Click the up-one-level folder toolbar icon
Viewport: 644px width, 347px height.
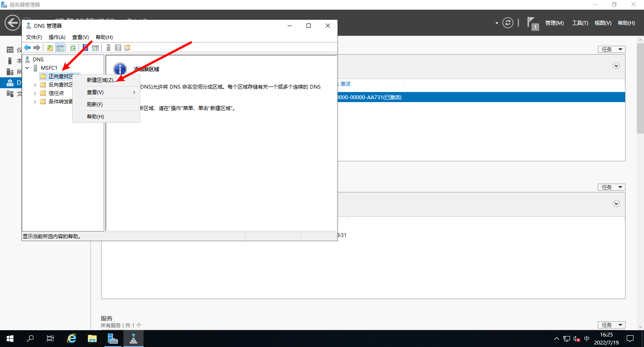click(50, 48)
